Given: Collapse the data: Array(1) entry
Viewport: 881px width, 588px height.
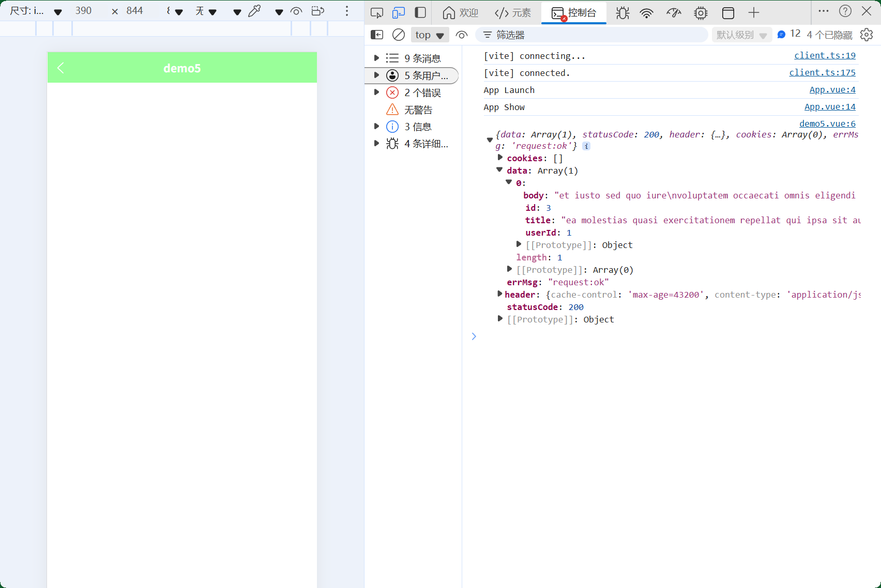Looking at the screenshot, I should coord(499,169).
